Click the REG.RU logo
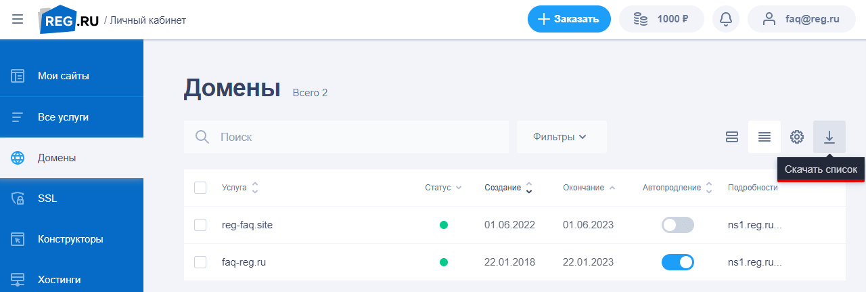Image resolution: width=868 pixels, height=292 pixels. pos(69,20)
